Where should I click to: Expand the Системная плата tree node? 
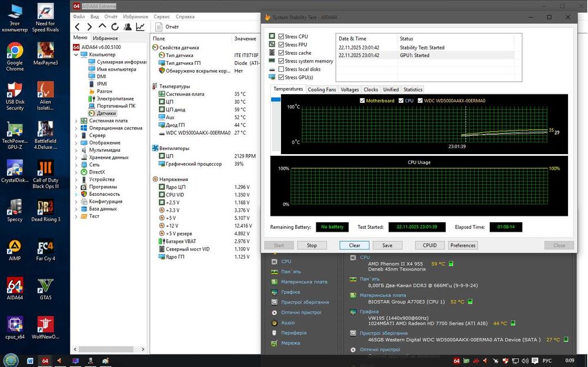pos(76,121)
